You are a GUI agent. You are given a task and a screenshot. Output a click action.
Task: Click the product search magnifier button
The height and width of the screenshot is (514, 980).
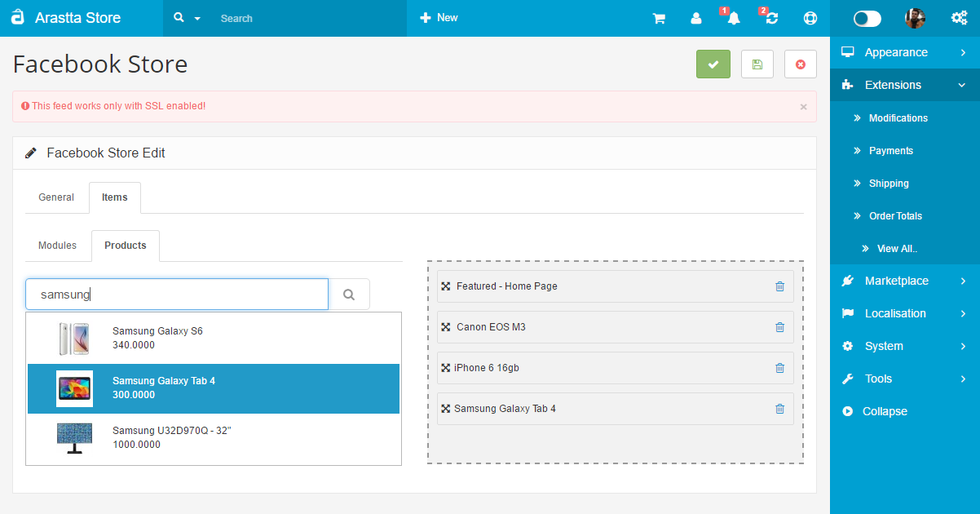(x=349, y=295)
